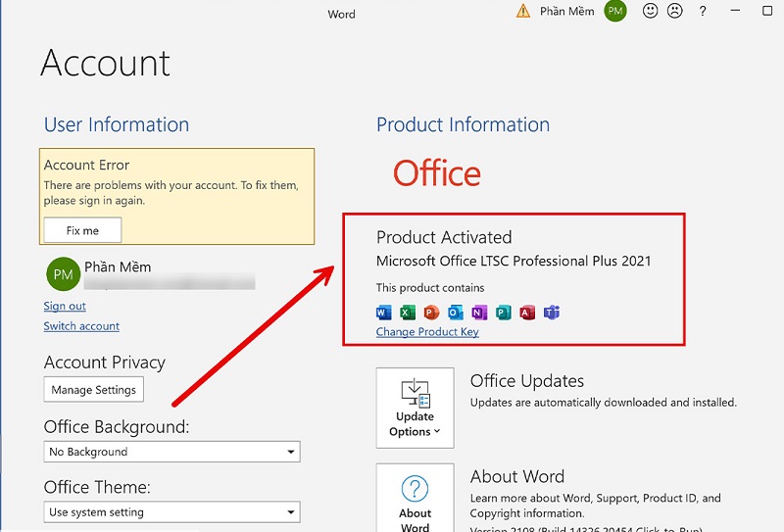Click the Manage Settings button
The height and width of the screenshot is (532, 784).
[x=93, y=390]
